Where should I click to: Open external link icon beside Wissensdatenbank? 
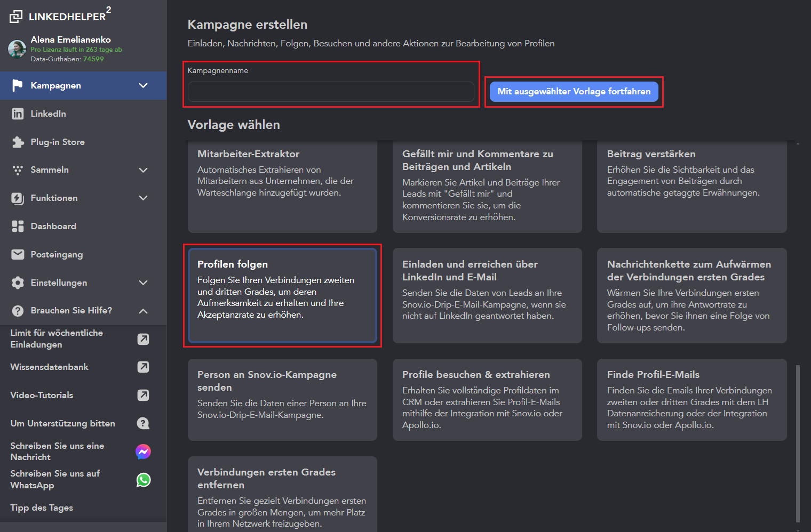point(143,367)
